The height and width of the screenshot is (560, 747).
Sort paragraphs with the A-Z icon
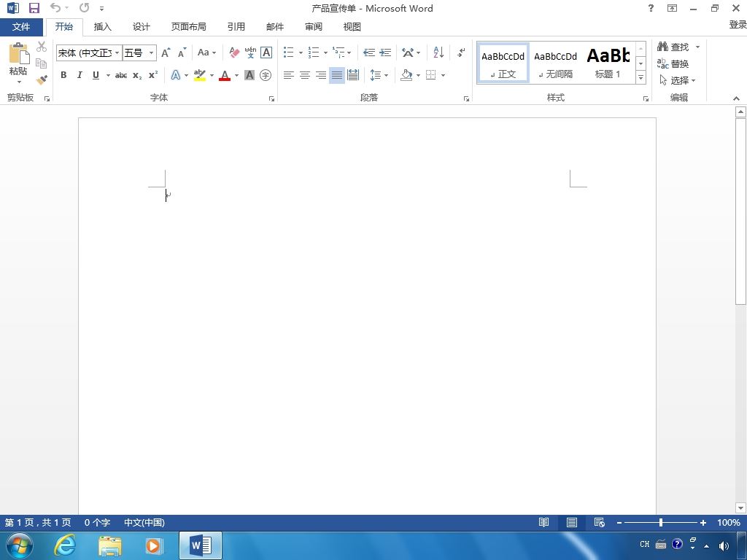click(x=438, y=52)
